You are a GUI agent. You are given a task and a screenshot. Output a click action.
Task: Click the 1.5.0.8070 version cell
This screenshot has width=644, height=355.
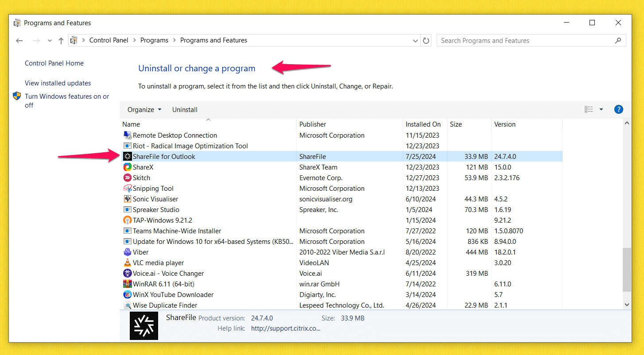coord(508,231)
